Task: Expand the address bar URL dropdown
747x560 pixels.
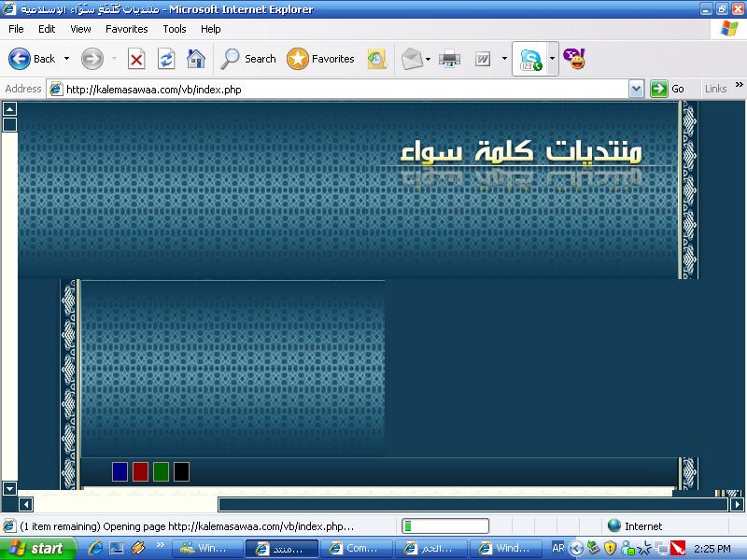Action: tap(636, 89)
